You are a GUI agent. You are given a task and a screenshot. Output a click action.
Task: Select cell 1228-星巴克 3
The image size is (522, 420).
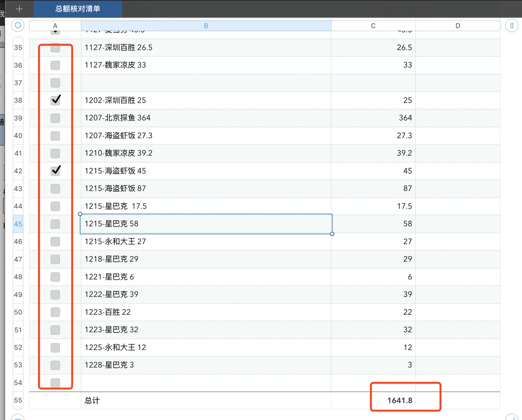[x=206, y=365]
